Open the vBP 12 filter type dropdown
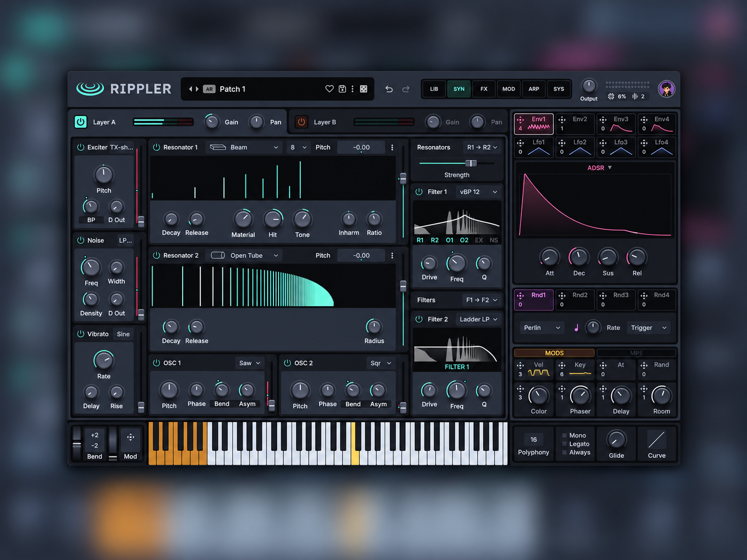 pyautogui.click(x=479, y=192)
